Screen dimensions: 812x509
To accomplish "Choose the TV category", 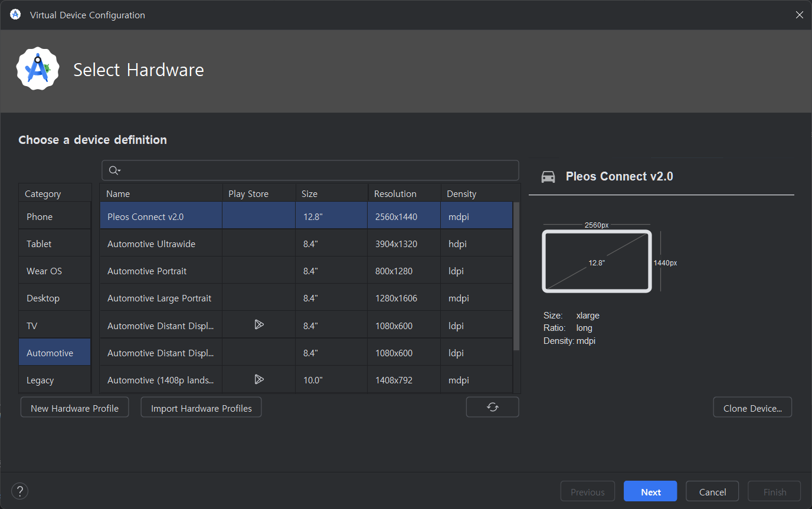I will 55,326.
